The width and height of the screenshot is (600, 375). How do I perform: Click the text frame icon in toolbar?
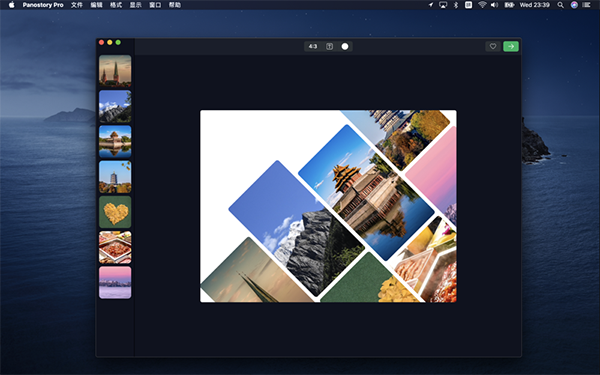(329, 46)
